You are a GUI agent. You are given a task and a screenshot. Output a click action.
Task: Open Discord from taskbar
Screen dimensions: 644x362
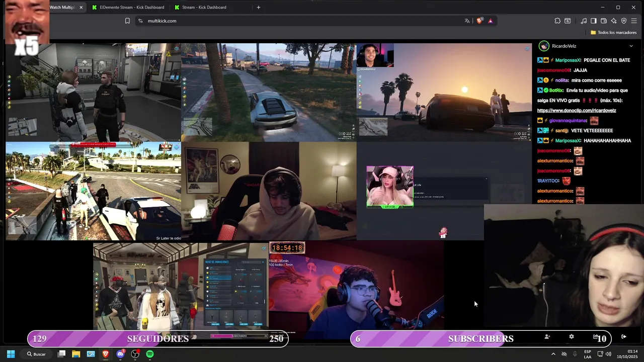pos(120,354)
